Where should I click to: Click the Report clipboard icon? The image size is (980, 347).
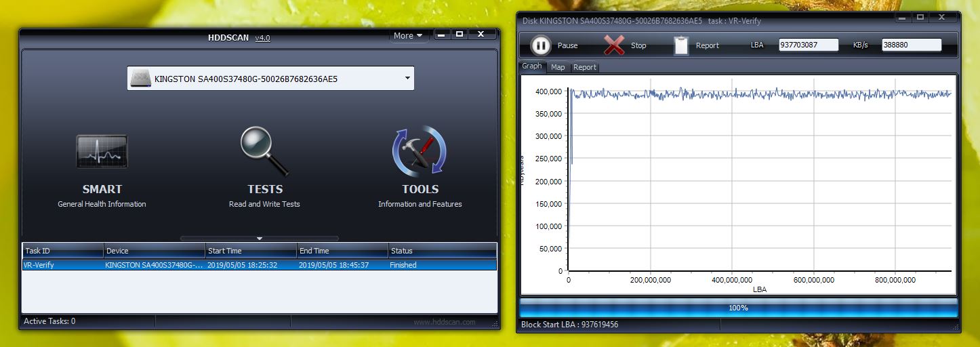681,45
